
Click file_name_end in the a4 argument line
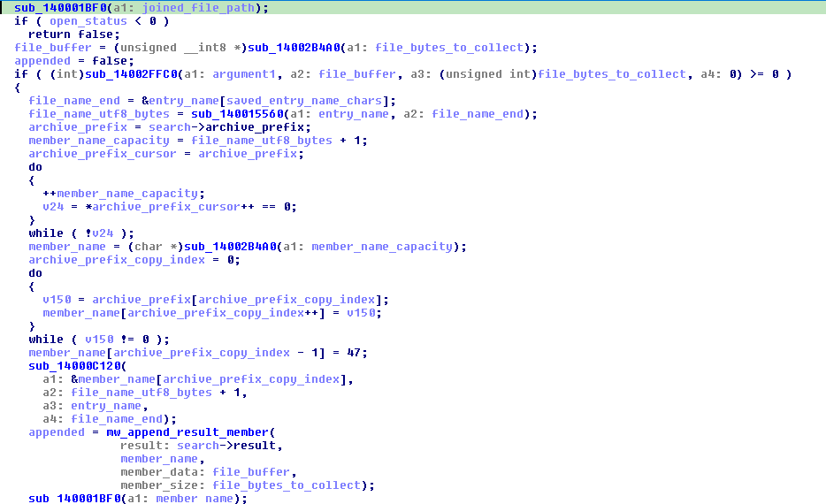point(117,419)
